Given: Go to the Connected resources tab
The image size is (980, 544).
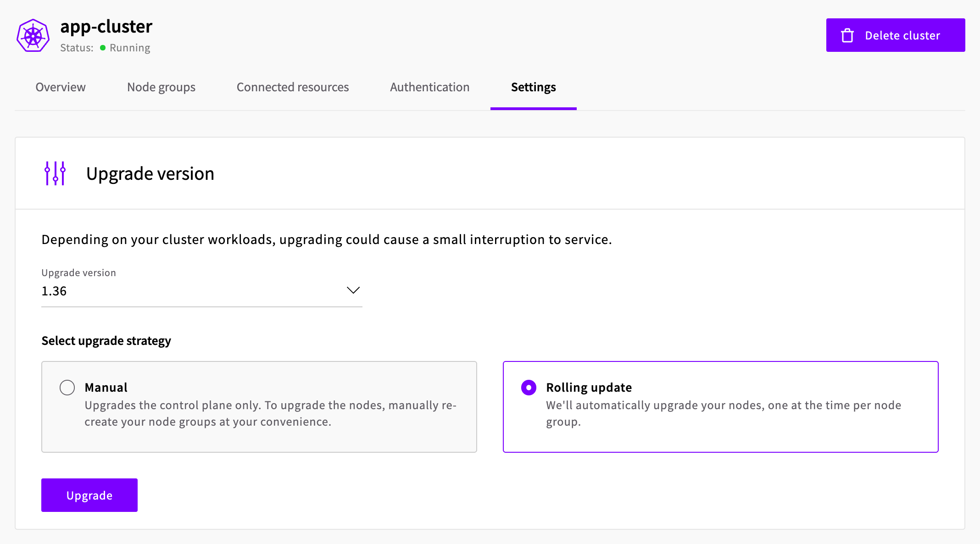Looking at the screenshot, I should [293, 87].
